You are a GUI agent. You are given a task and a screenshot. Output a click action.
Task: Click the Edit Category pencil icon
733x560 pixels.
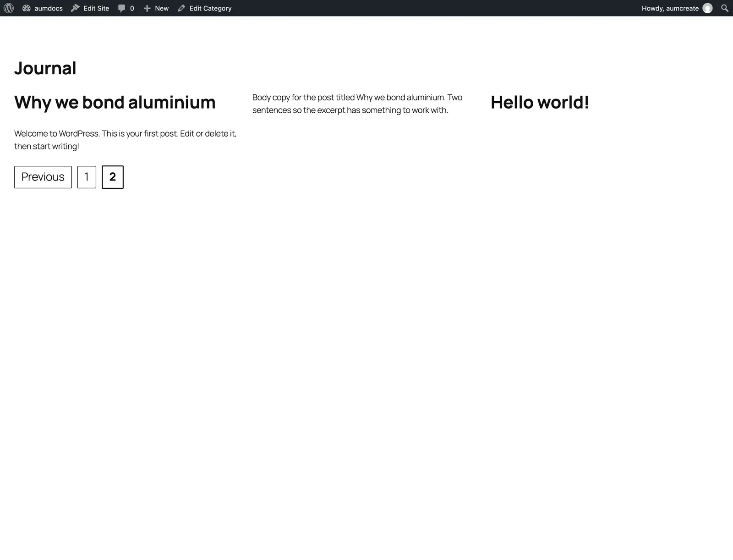[x=181, y=8]
